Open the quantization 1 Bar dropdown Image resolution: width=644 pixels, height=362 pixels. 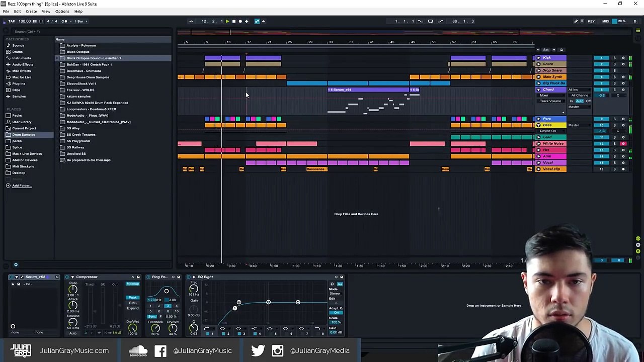(x=80, y=21)
